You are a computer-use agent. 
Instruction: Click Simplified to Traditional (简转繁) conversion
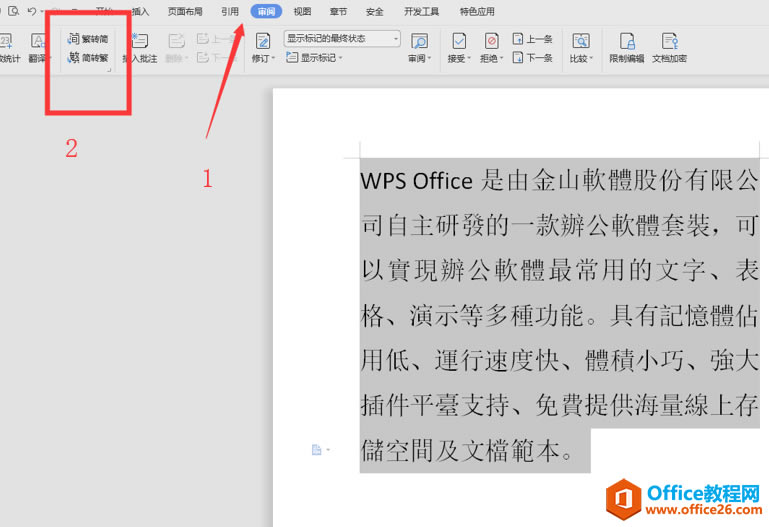(88, 58)
